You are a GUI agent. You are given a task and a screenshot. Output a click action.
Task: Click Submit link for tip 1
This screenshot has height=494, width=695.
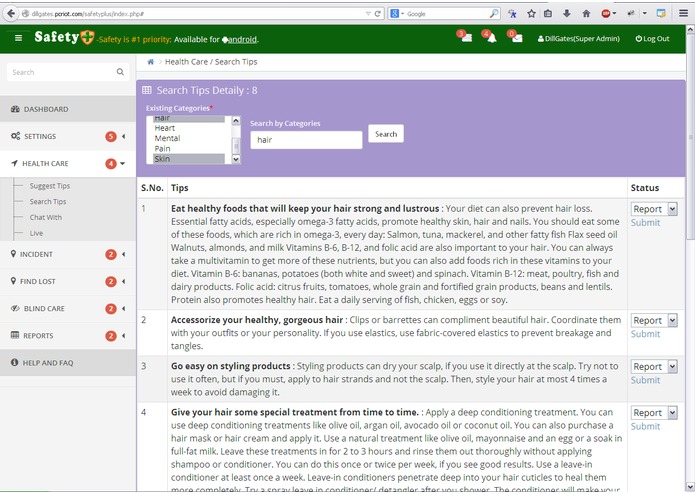point(645,223)
